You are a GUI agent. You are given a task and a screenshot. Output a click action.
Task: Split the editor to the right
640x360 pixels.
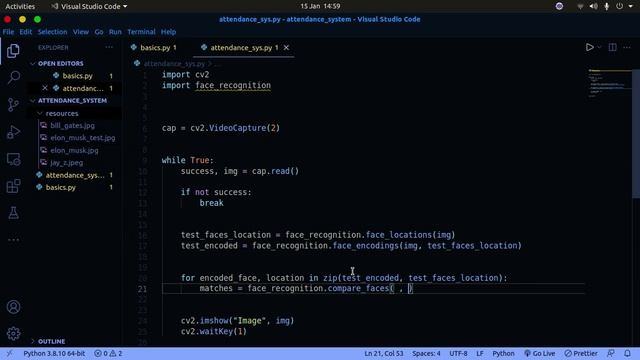(x=612, y=47)
